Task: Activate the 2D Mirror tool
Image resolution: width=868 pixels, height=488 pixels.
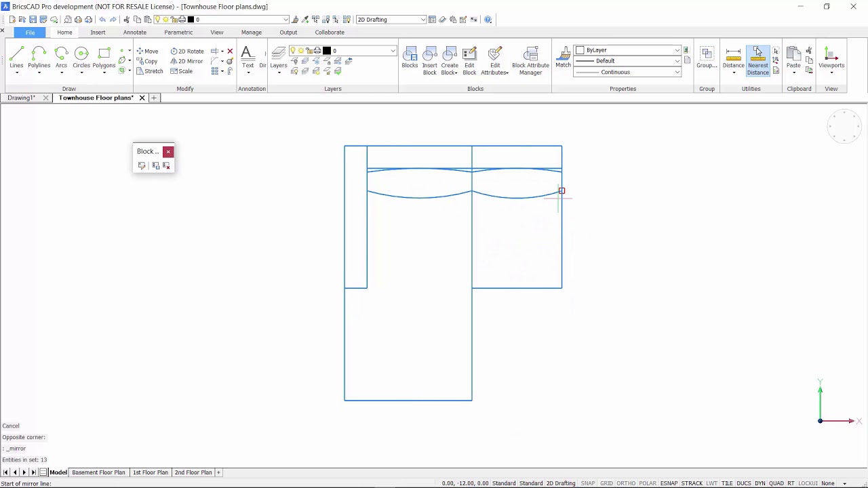Action: tap(186, 61)
